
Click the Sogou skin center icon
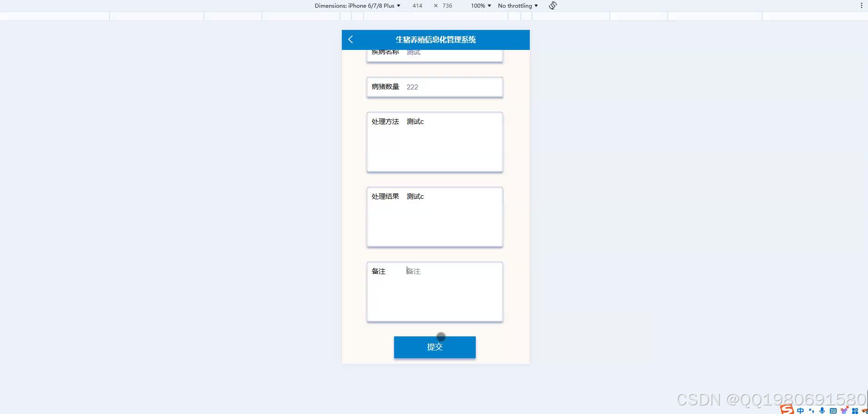(x=844, y=409)
